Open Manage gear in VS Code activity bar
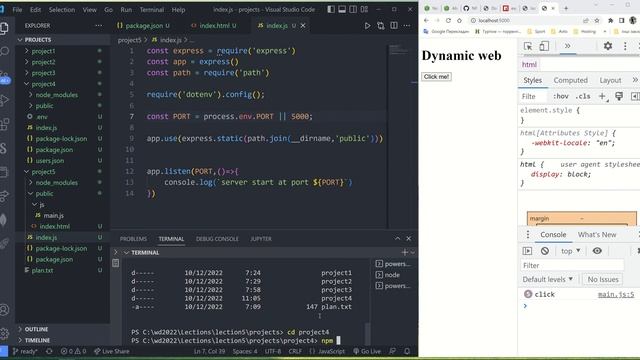Viewport: 640px width, 360px height. pyautogui.click(x=5, y=333)
